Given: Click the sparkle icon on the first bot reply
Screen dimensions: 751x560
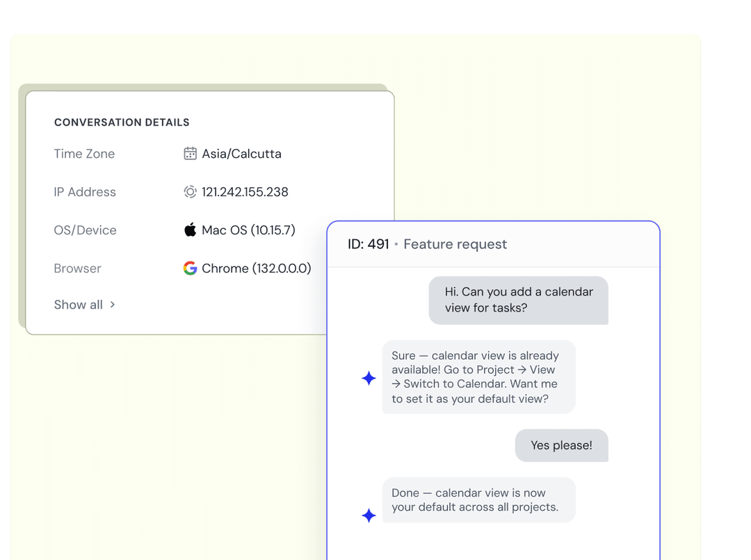Looking at the screenshot, I should 369,378.
